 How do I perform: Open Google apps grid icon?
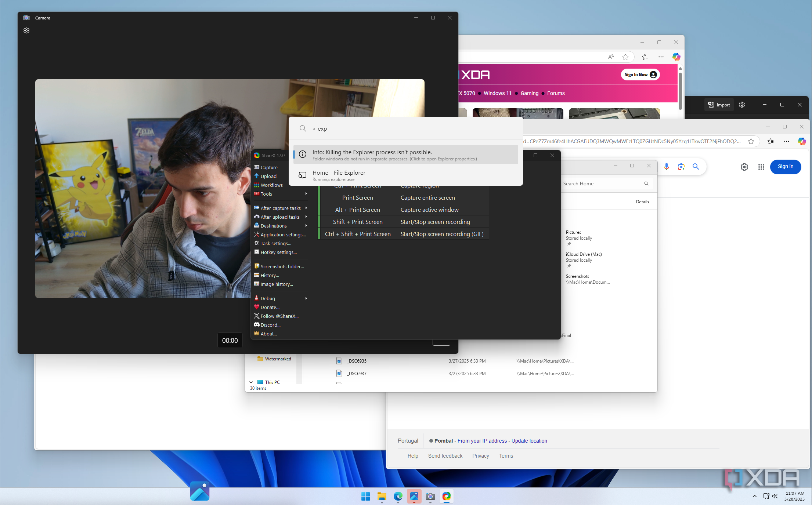761,167
